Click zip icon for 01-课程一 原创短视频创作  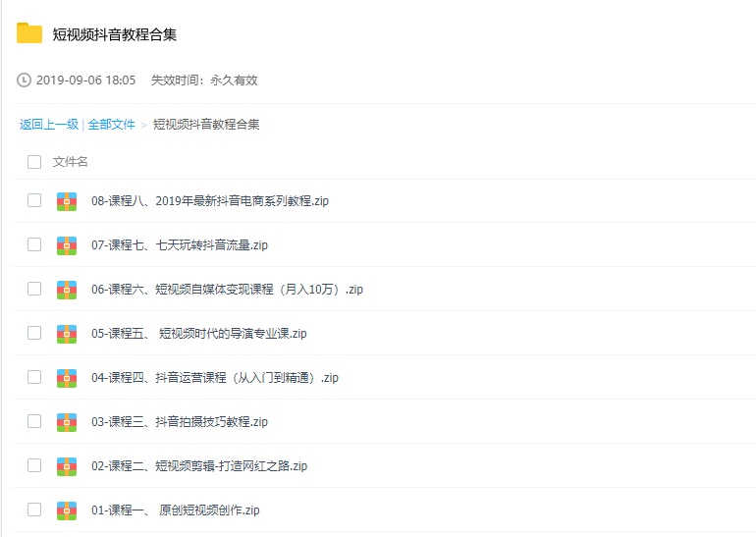pos(67,510)
